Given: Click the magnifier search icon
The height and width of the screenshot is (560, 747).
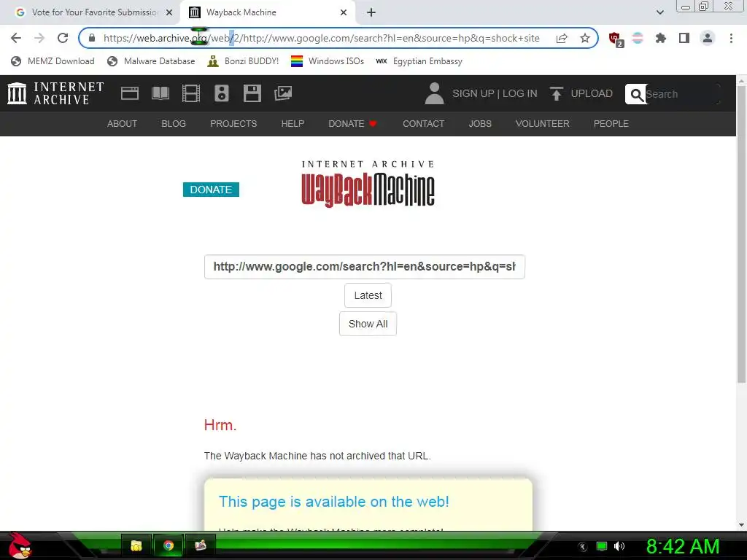Looking at the screenshot, I should click(x=636, y=94).
